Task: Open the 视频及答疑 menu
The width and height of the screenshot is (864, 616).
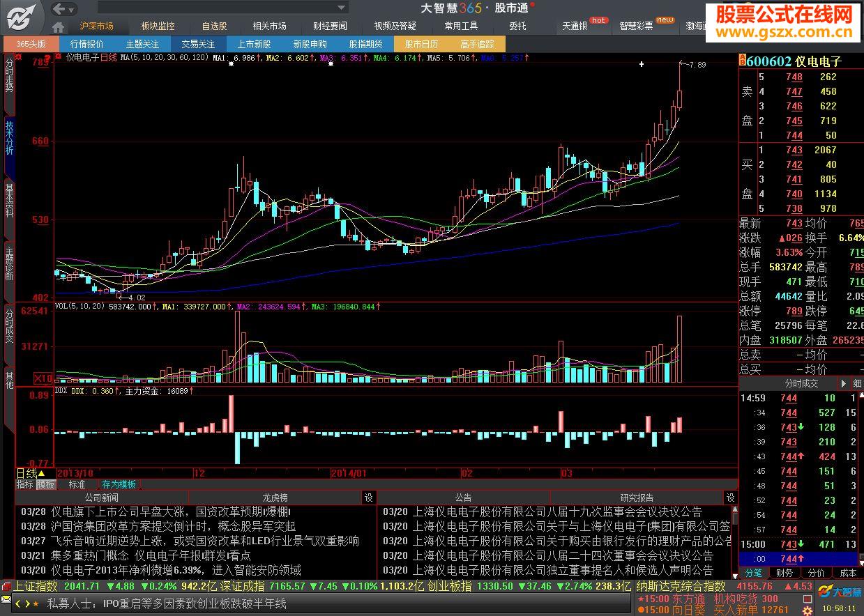Action: [395, 26]
